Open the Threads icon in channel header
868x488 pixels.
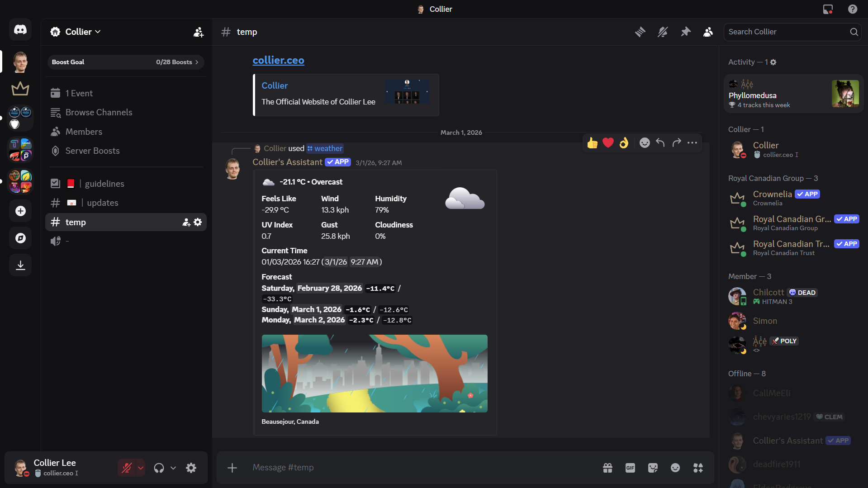(x=640, y=32)
